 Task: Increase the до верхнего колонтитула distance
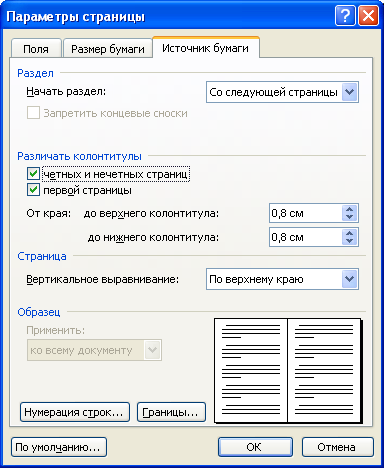click(x=349, y=209)
